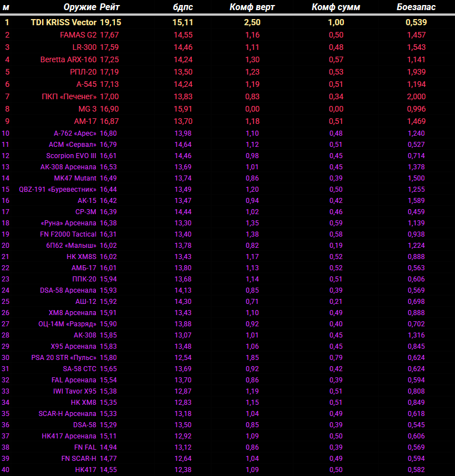Image resolution: width=455 pixels, height=476 pixels.
Task: Select the Beretta ARX-160 weapon name
Action: (68, 59)
